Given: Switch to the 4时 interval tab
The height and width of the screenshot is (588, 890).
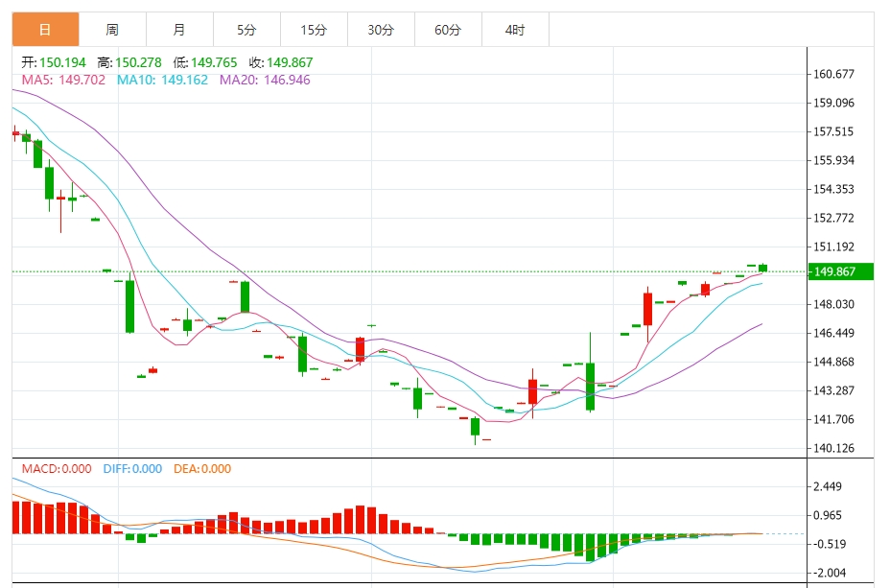Looking at the screenshot, I should (x=515, y=30).
